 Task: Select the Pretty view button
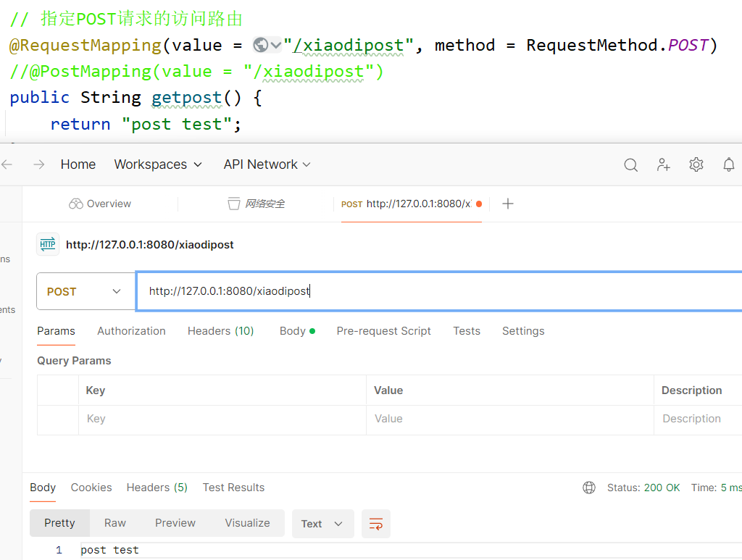[x=59, y=523]
